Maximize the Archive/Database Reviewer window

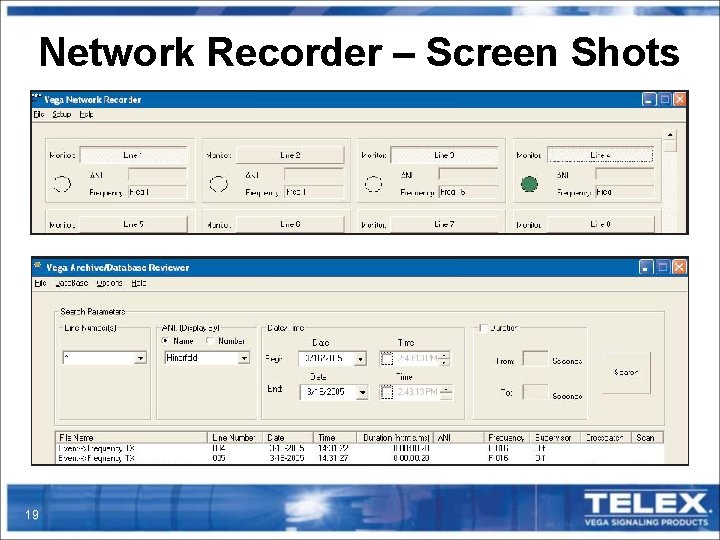tap(663, 267)
